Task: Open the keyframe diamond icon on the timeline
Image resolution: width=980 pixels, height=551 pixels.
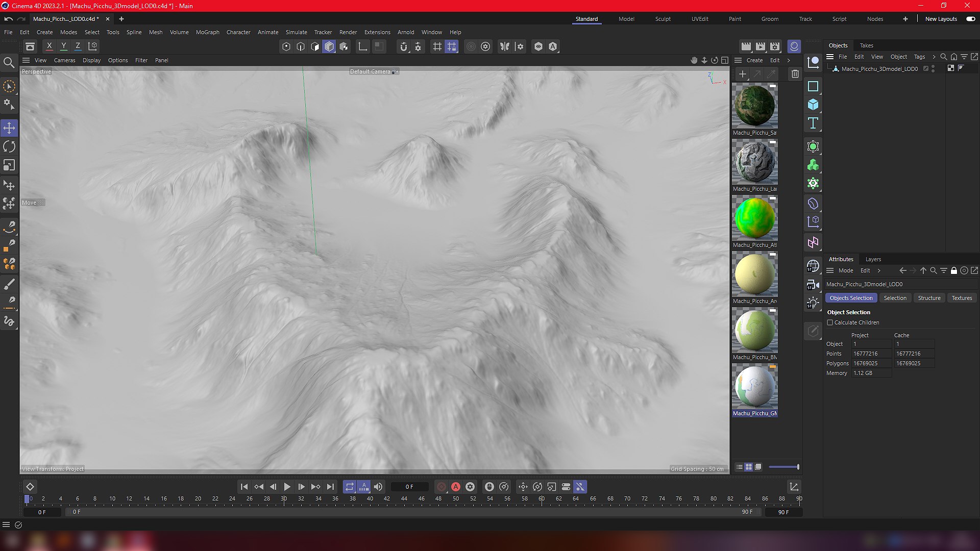Action: click(30, 487)
